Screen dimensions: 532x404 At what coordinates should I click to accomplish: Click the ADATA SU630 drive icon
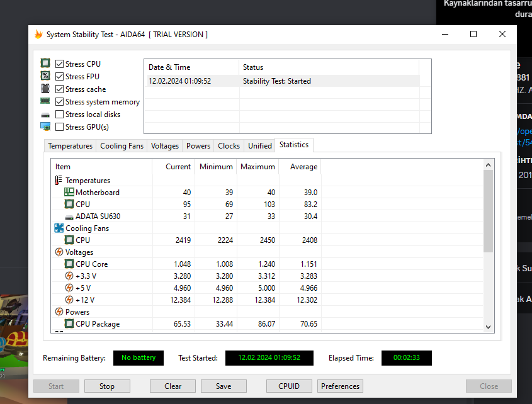[69, 217]
